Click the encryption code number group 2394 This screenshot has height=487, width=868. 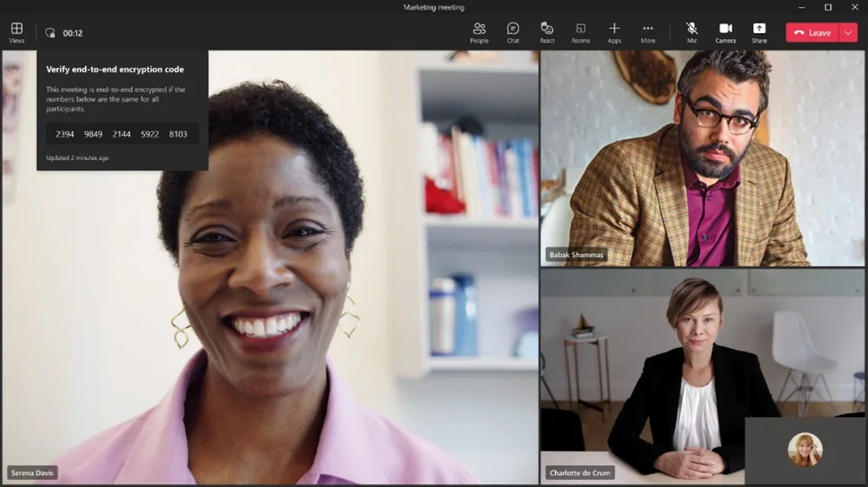click(x=65, y=134)
